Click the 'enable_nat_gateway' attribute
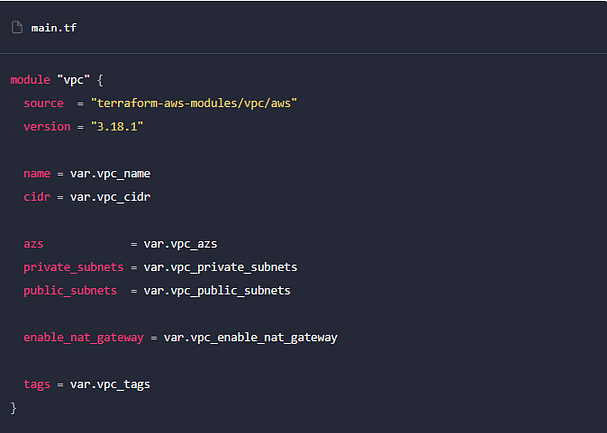The image size is (607, 433). [x=84, y=337]
